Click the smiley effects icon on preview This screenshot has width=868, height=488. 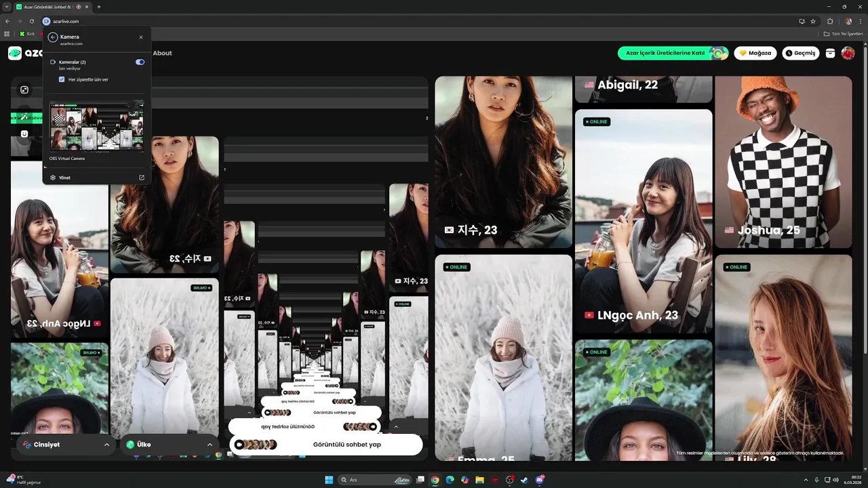(24, 134)
